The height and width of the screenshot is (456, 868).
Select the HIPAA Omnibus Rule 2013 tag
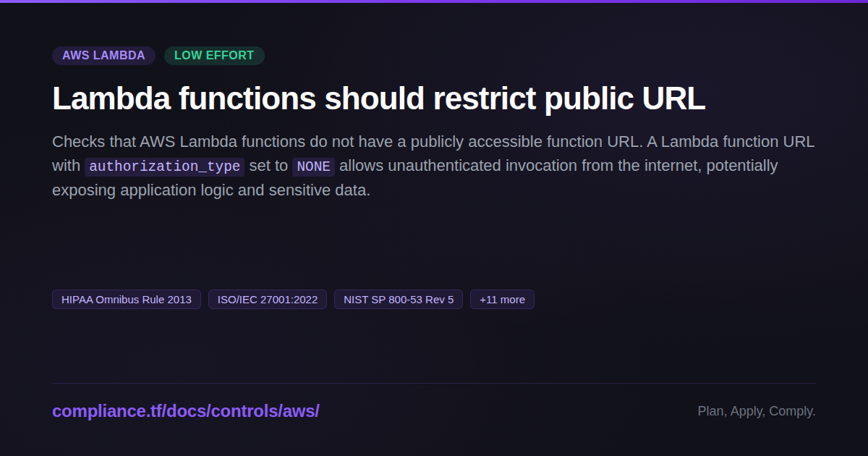(127, 300)
